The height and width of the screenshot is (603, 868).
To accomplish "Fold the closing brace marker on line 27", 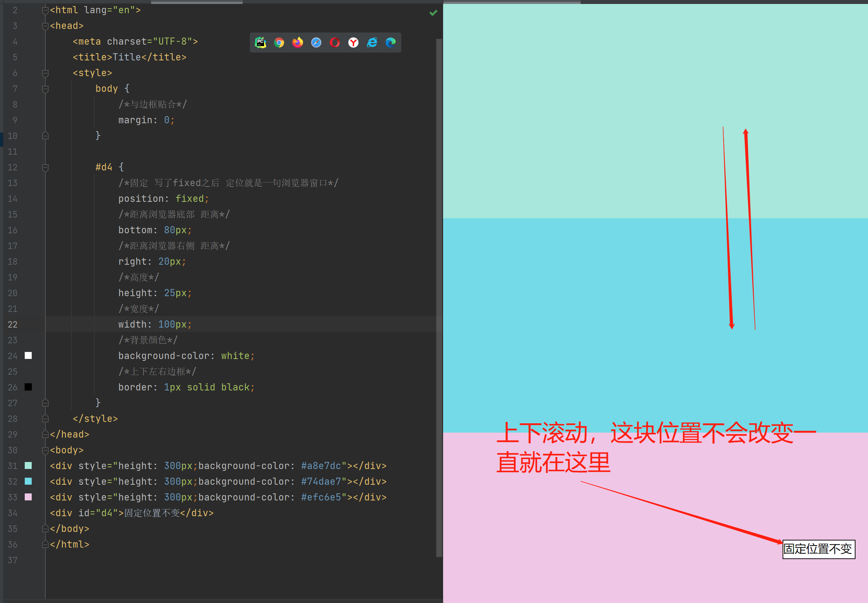I will tap(45, 403).
